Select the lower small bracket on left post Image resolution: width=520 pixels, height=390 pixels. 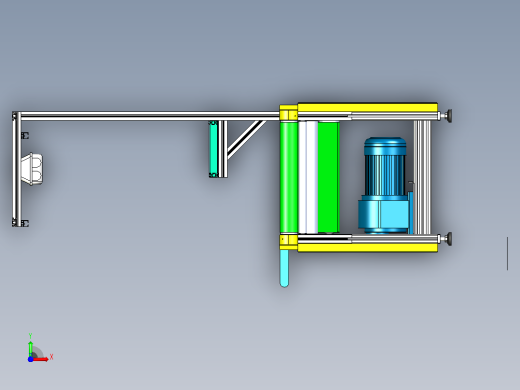pos(25,223)
